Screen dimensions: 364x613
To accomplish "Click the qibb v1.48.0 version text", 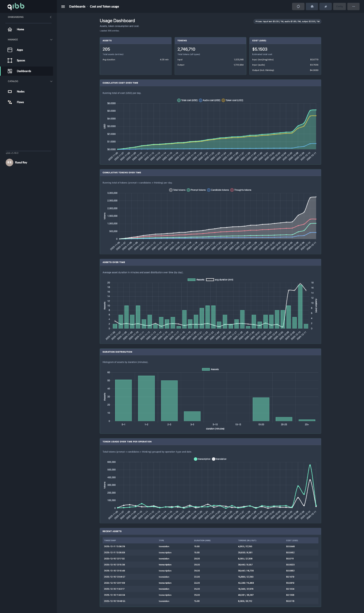I will 12,153.
